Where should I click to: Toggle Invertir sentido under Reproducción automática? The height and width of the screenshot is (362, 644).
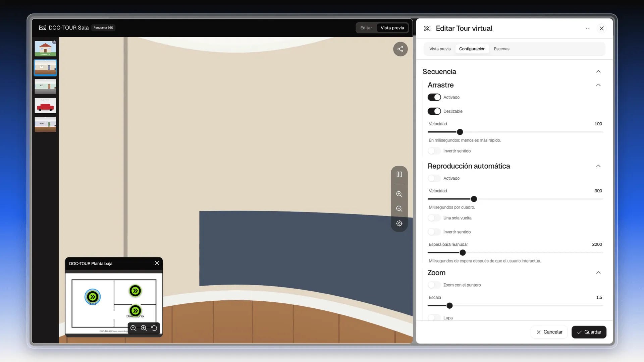[x=434, y=232]
